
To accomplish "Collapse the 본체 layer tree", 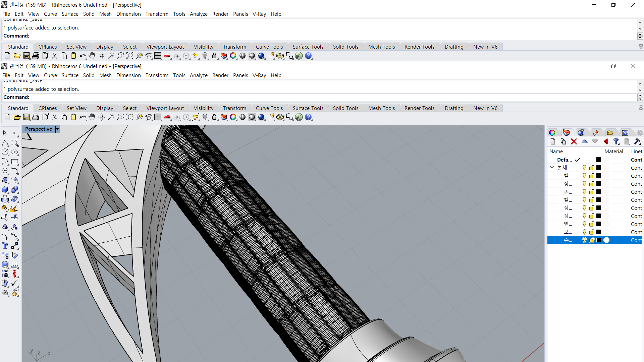I will coord(552,167).
